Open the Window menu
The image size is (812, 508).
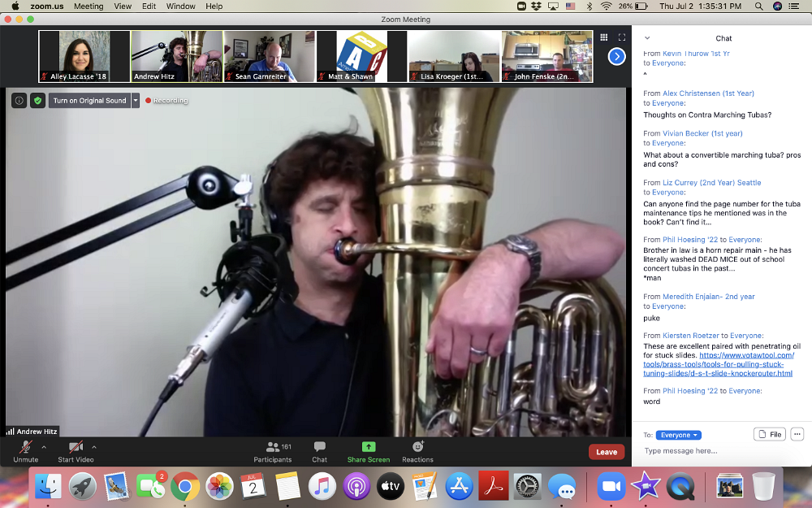pos(181,7)
